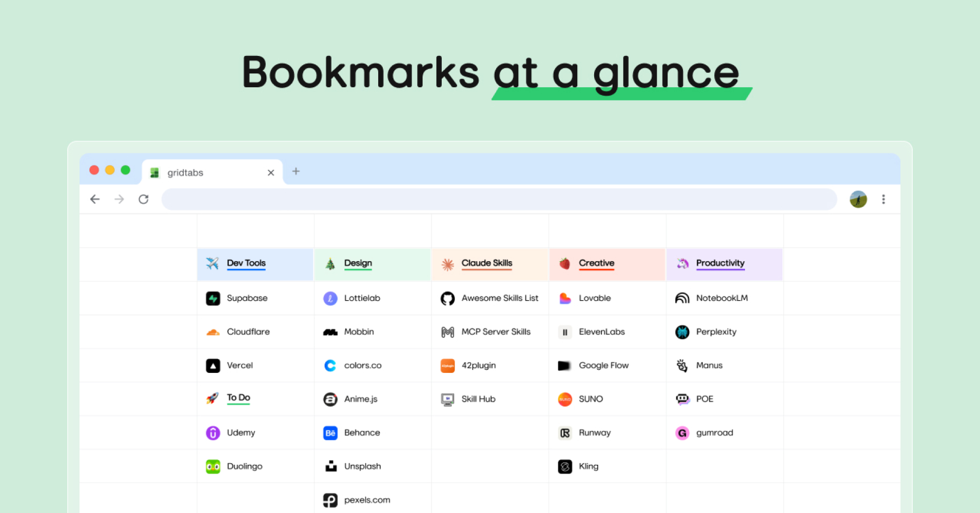The width and height of the screenshot is (980, 513).
Task: Click the SUNO orange icon
Action: pyautogui.click(x=565, y=400)
